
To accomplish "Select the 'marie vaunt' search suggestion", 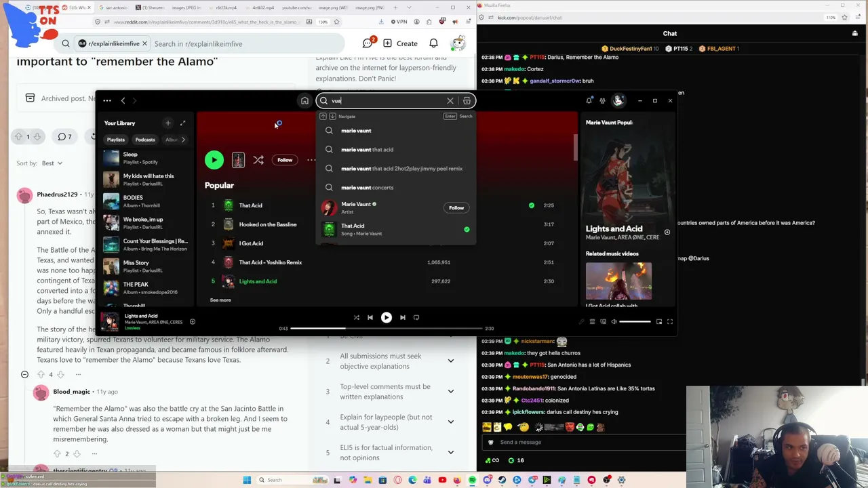I will point(396,131).
